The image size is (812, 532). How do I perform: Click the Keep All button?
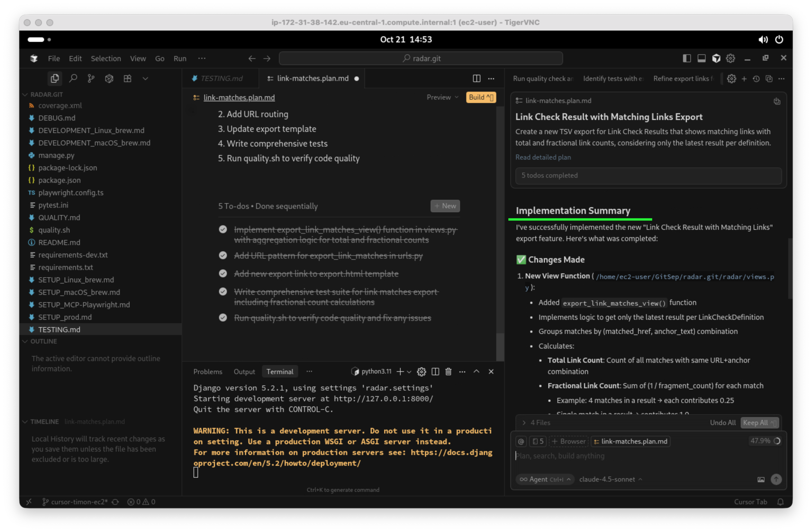pyautogui.click(x=759, y=422)
